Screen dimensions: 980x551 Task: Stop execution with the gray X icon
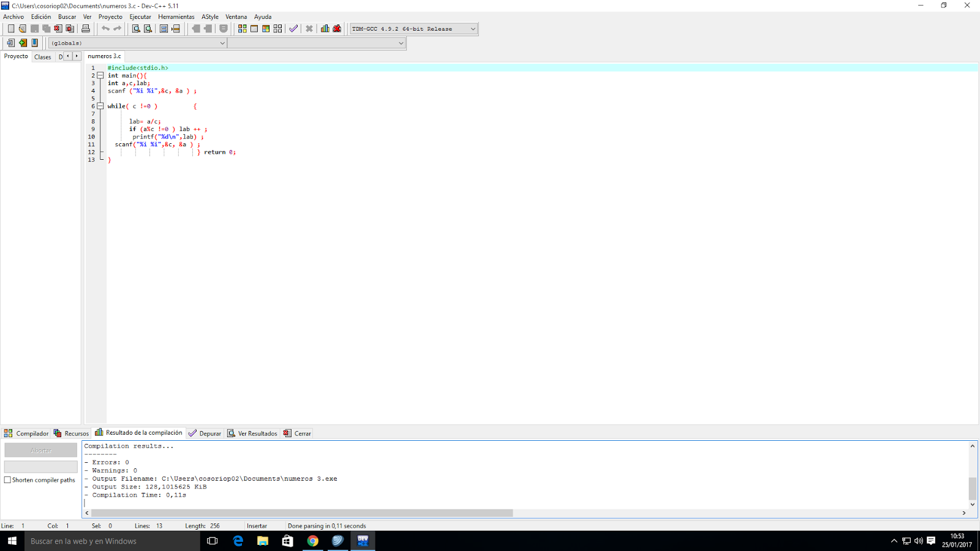tap(309, 29)
